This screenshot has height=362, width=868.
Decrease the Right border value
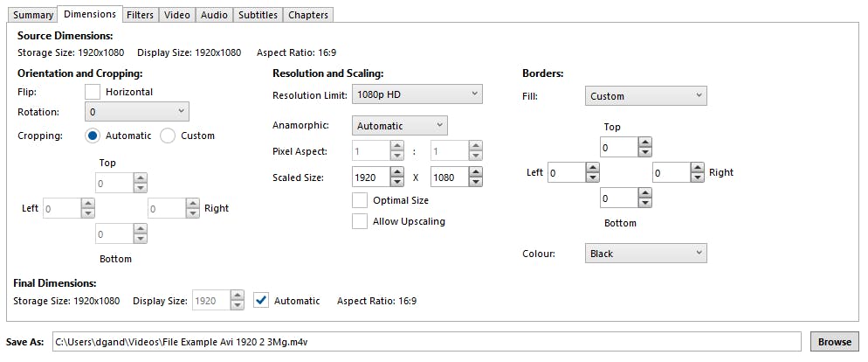tap(697, 178)
